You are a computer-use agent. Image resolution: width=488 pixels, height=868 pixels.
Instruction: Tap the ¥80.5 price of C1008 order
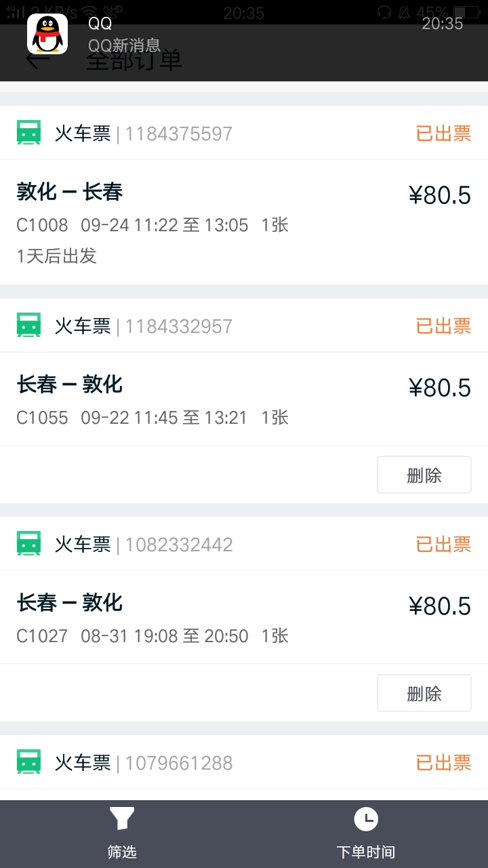pyautogui.click(x=439, y=195)
